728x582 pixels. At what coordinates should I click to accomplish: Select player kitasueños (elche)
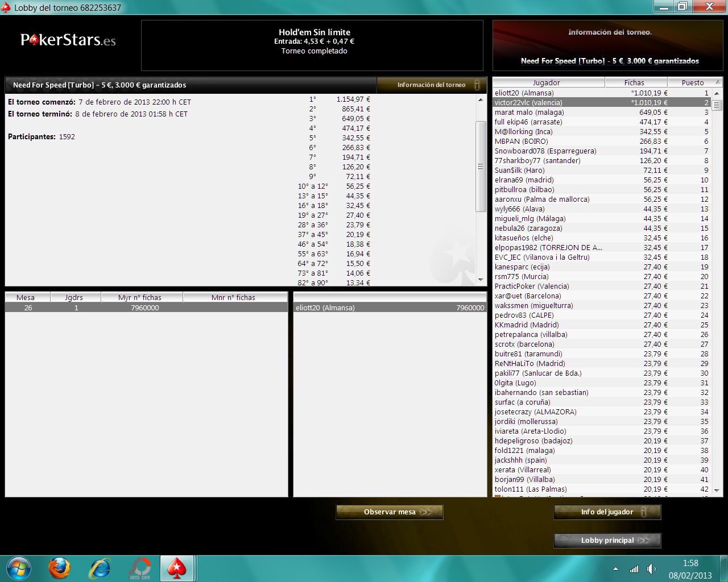coord(602,238)
